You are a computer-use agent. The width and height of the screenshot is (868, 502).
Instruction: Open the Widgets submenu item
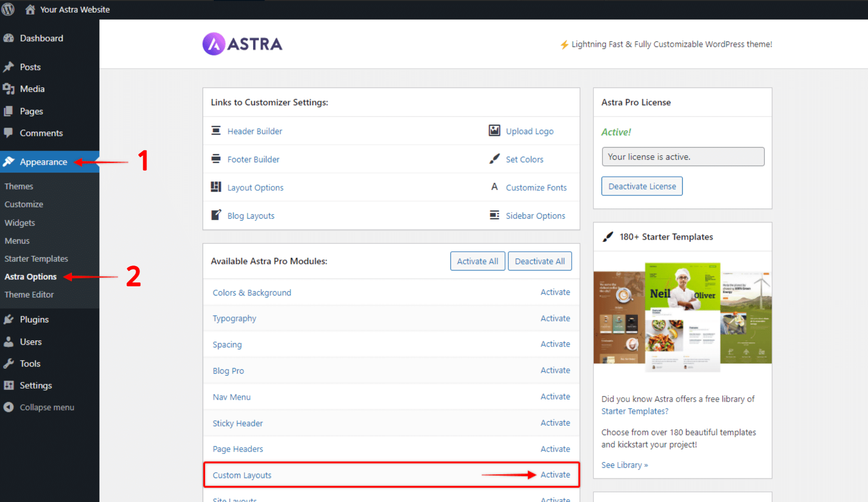pos(20,223)
